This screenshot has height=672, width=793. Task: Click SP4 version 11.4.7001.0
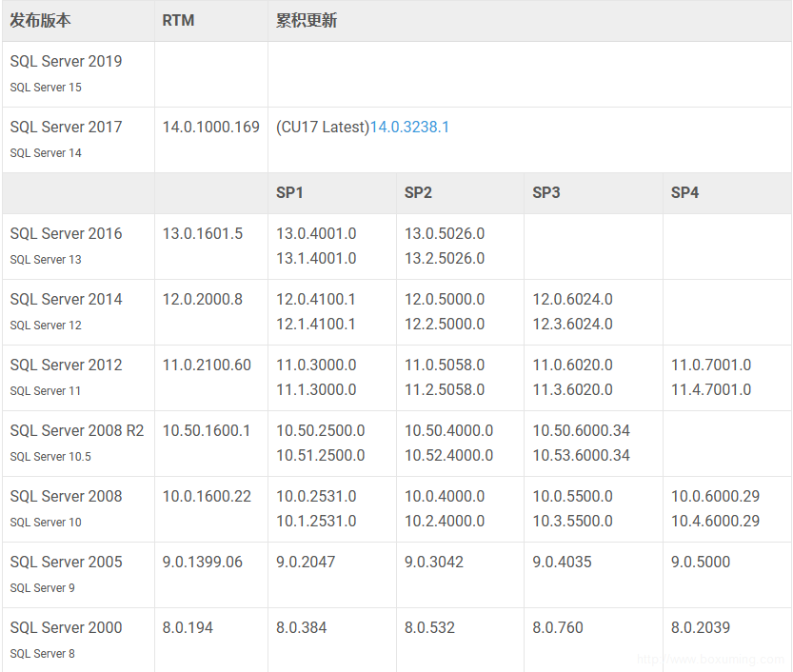[x=711, y=390]
